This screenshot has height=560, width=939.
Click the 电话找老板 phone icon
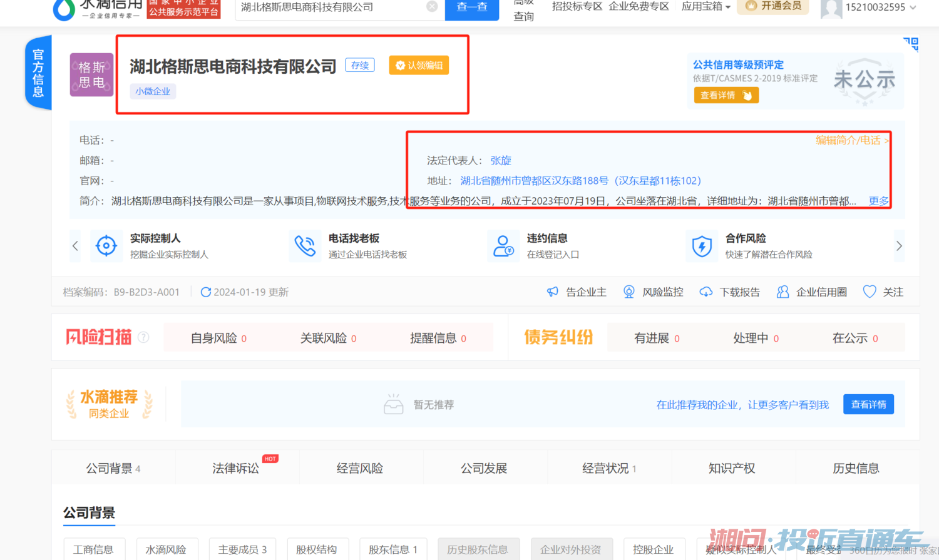[305, 246]
